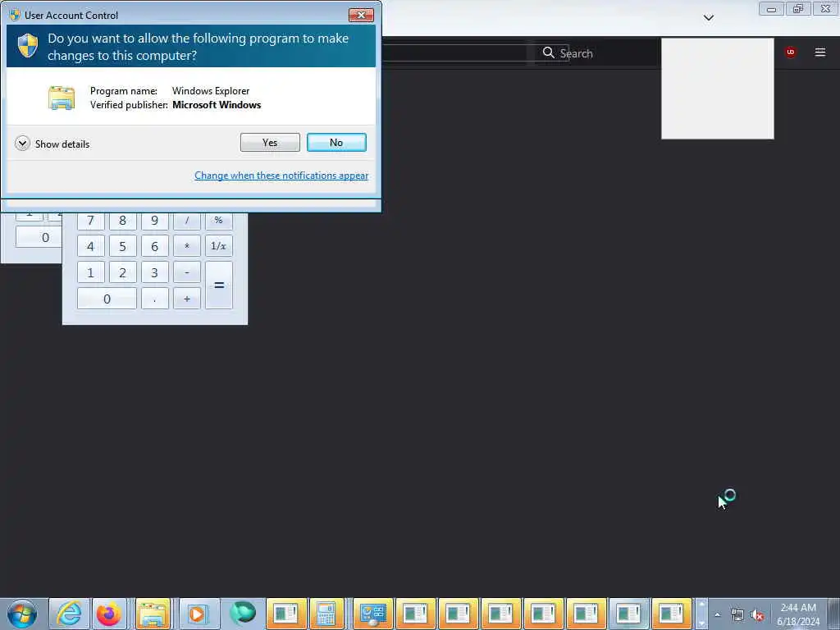The height and width of the screenshot is (630, 840).
Task: Click the divide (/) calculator key
Action: coord(187,220)
